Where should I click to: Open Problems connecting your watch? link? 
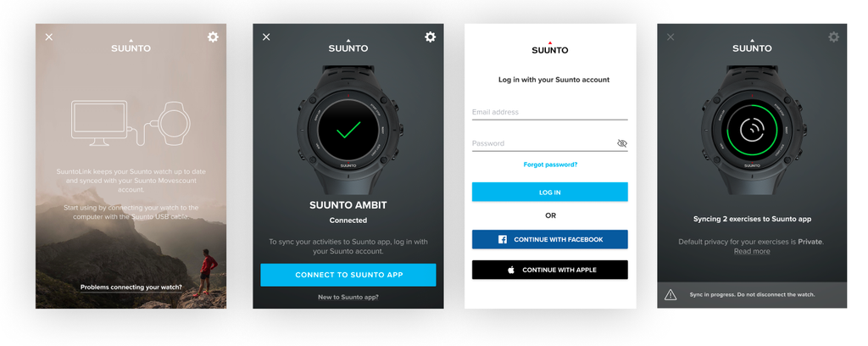pos(131,287)
